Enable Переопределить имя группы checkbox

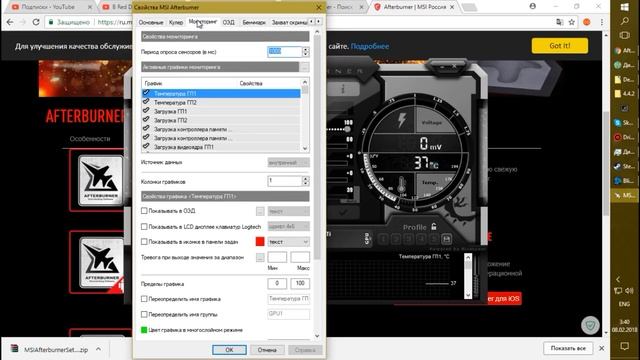(x=144, y=314)
